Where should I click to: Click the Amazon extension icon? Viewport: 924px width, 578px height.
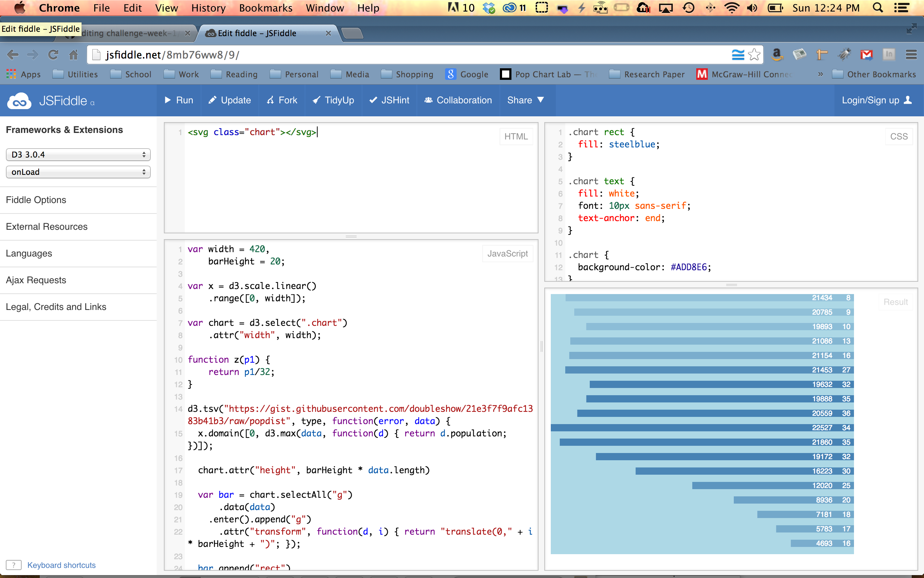(777, 55)
